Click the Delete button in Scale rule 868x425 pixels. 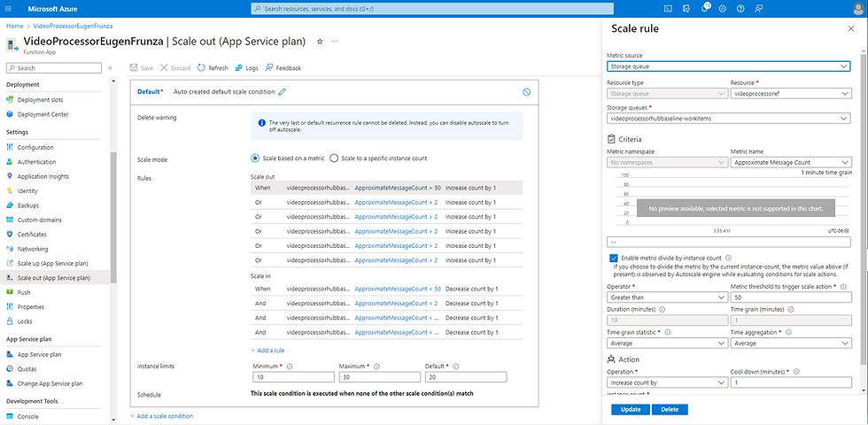[x=670, y=409]
